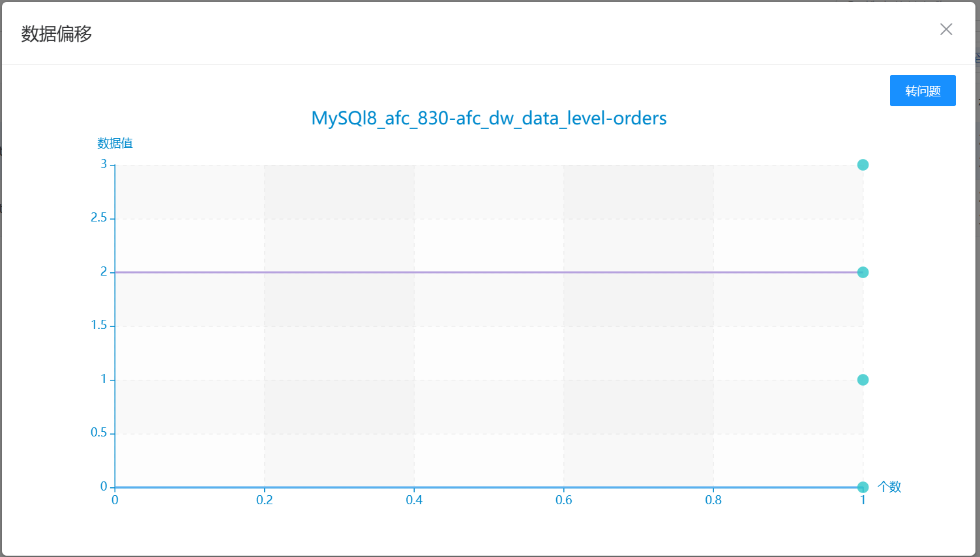Click the chart title MySQl8_afc_830-afc_dw_data_level-orders
Viewport: 980px width, 557px height.
coord(489,118)
